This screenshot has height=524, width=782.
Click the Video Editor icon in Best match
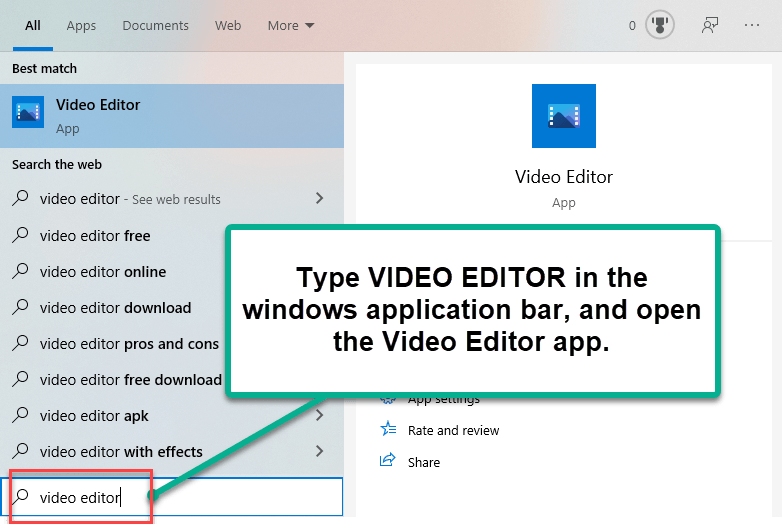pos(28,112)
